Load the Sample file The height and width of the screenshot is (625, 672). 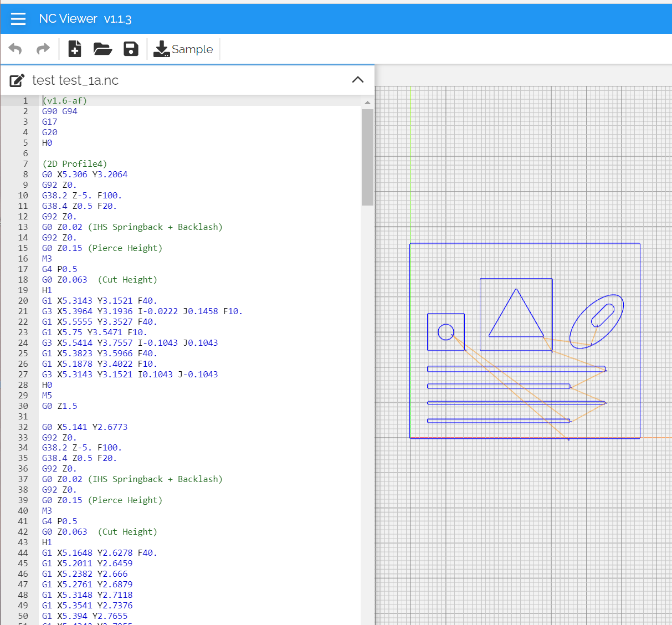pyautogui.click(x=183, y=49)
